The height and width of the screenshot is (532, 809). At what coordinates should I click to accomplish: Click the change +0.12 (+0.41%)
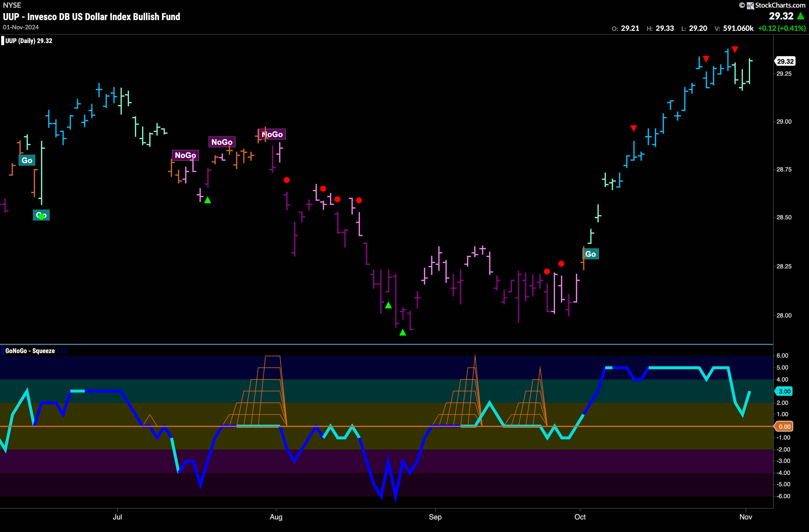(x=782, y=28)
